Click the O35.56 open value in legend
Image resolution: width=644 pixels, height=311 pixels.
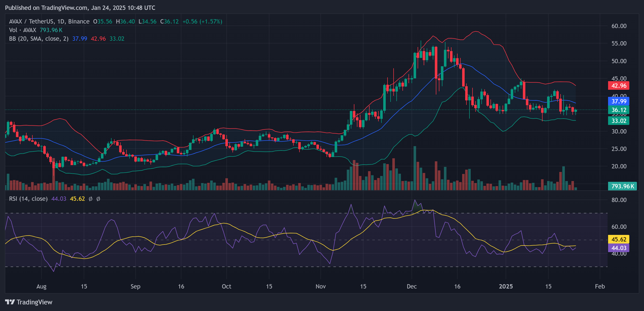[103, 21]
